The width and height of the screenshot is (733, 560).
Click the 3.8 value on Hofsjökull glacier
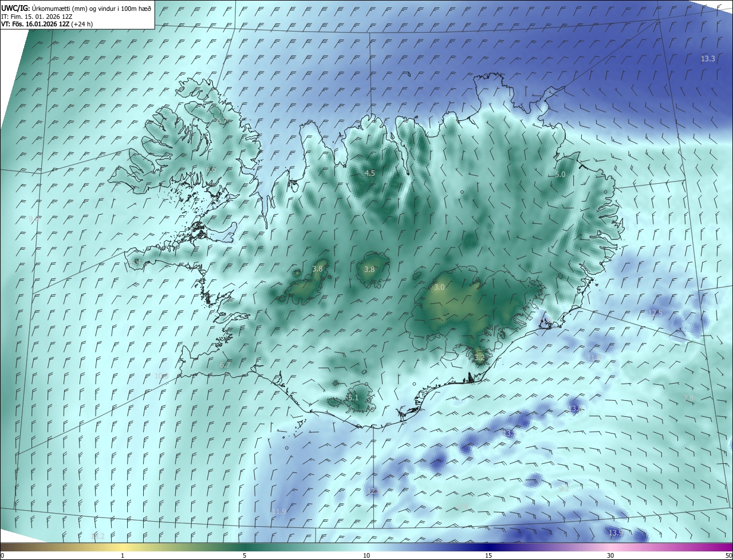pos(369,269)
